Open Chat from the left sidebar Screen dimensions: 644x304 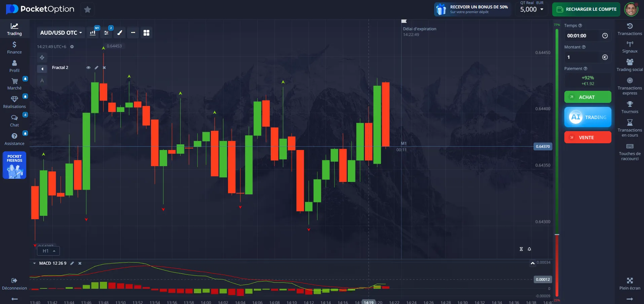tap(14, 120)
